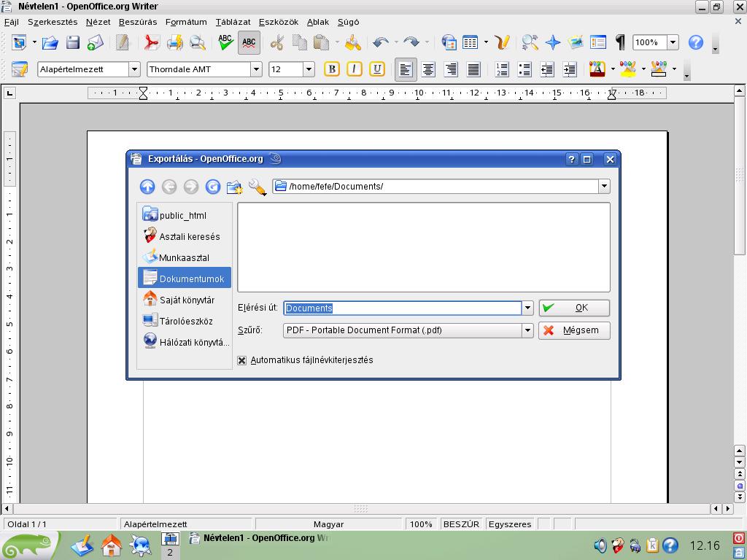The image size is (747, 560).
Task: Click the highlighting color icon
Action: tap(628, 69)
